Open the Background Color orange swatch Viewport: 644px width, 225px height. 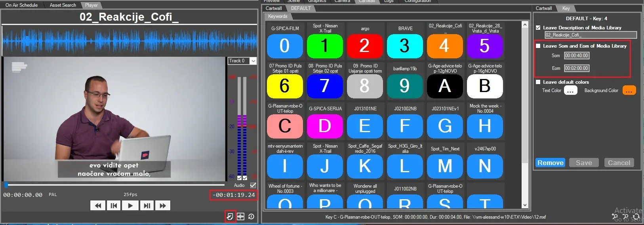629,90
